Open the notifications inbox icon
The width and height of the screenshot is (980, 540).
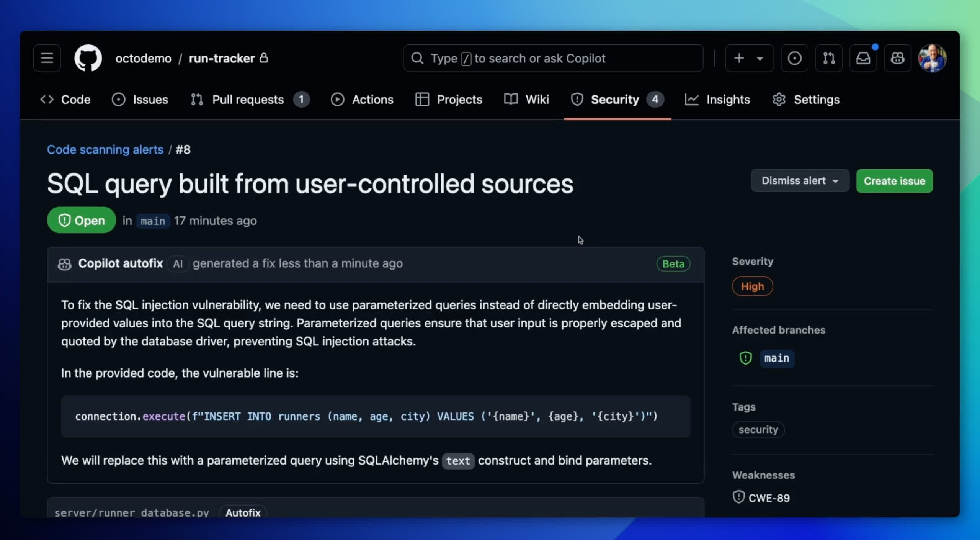863,58
